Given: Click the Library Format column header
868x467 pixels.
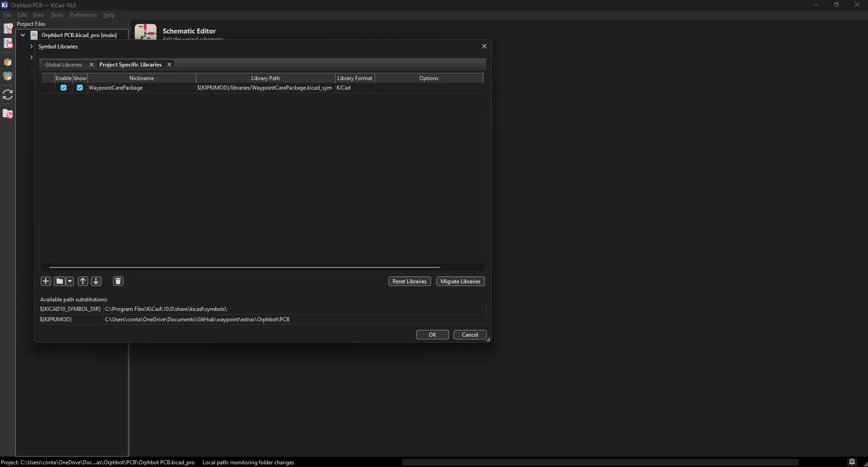Looking at the screenshot, I should pyautogui.click(x=355, y=78).
